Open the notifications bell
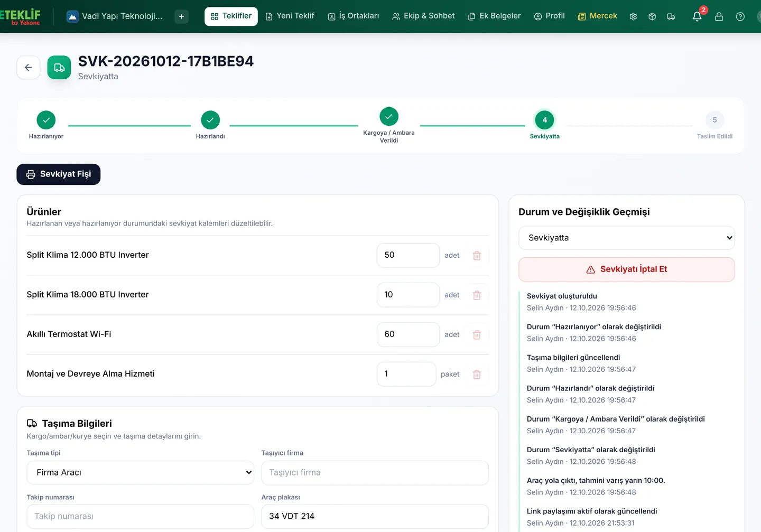Screen dimensions: 761x532 coord(697,16)
